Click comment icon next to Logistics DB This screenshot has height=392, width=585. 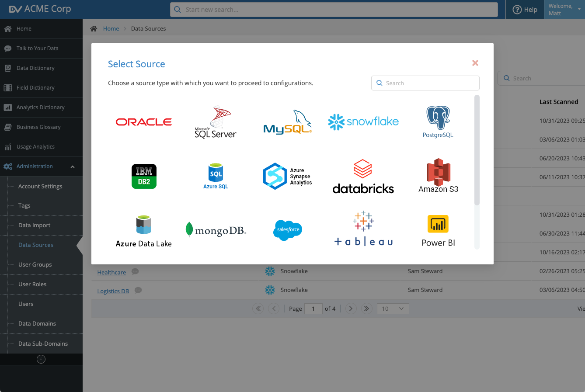tap(138, 290)
